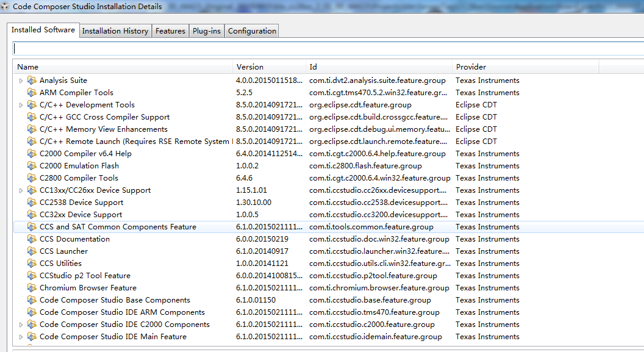
Task: Open the Features tab
Action: 170,31
